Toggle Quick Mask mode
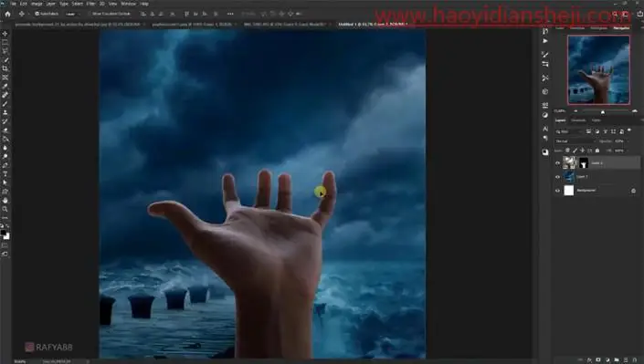The width and height of the screenshot is (644, 364). (x=5, y=245)
